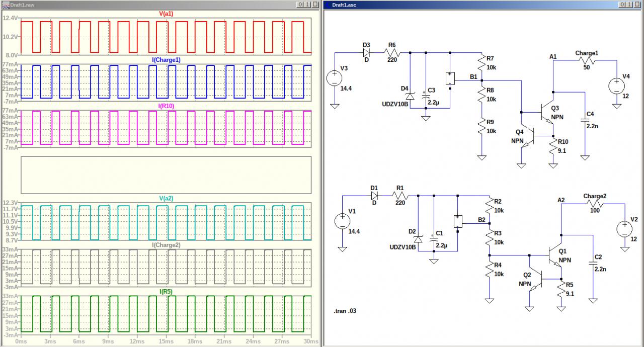Select the D3 diode symbol
644x347 pixels.
366,52
